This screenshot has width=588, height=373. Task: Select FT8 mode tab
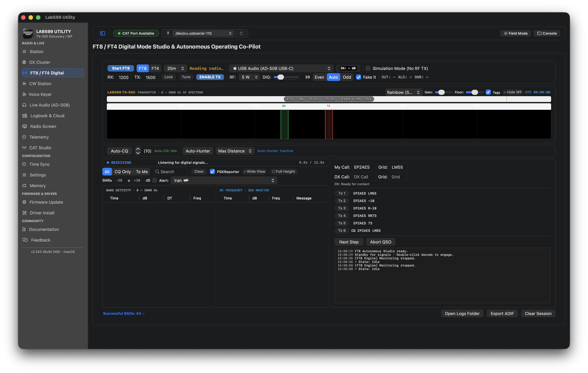[x=143, y=68]
